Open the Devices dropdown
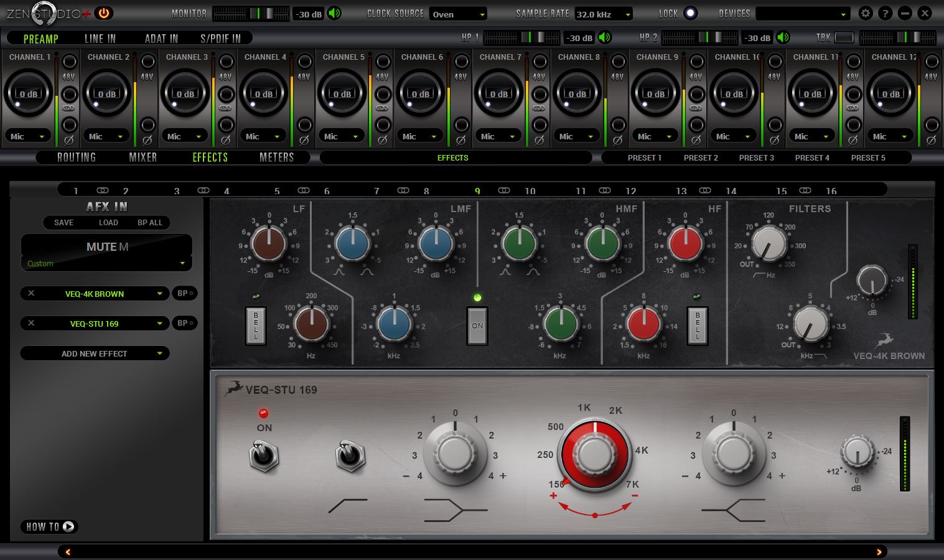 [x=803, y=14]
